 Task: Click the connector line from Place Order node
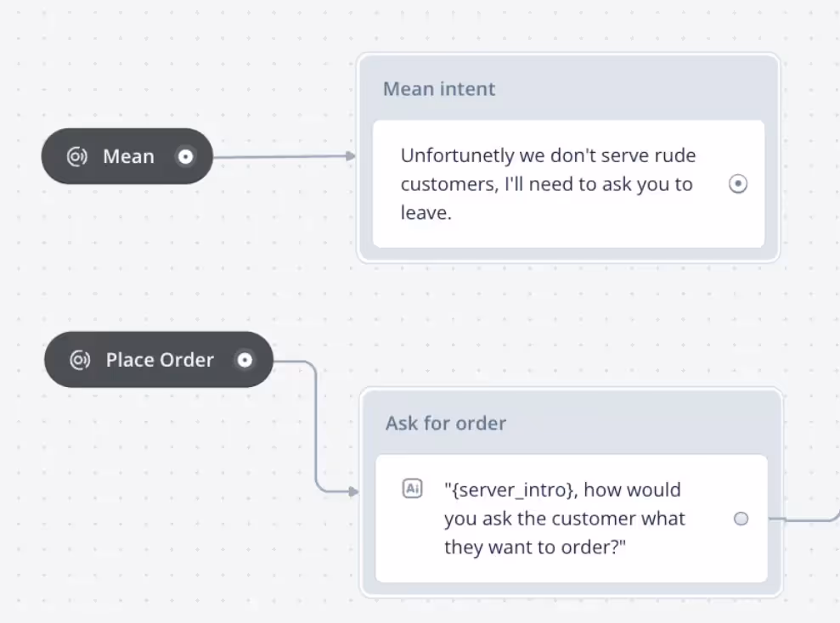tap(316, 423)
